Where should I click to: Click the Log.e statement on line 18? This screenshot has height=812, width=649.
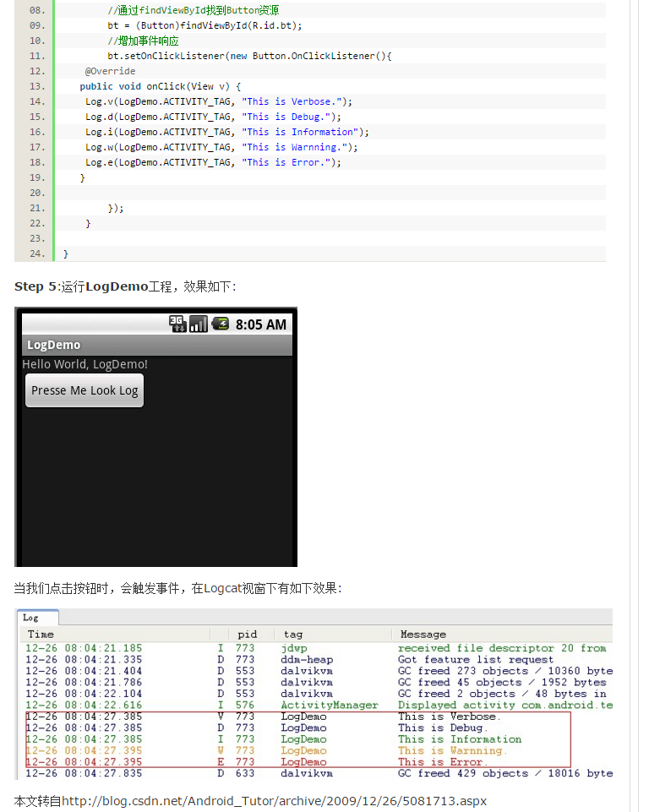pos(213,162)
